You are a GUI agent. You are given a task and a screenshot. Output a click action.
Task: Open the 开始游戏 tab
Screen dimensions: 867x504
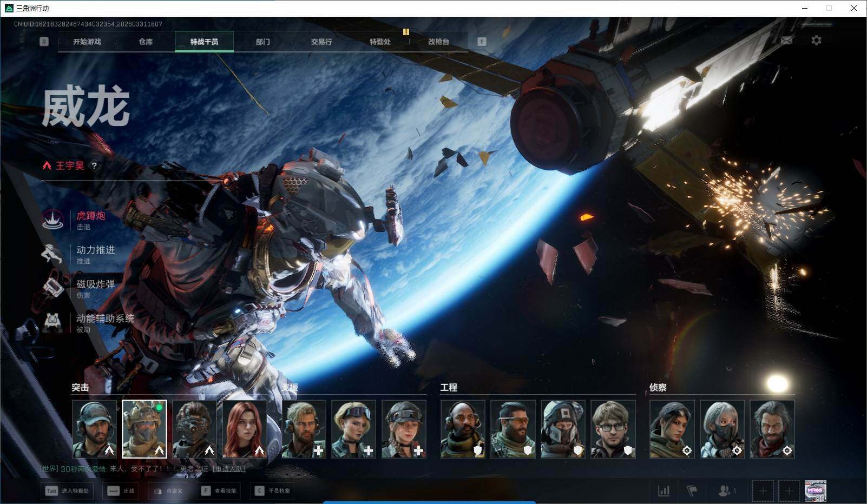coord(87,42)
